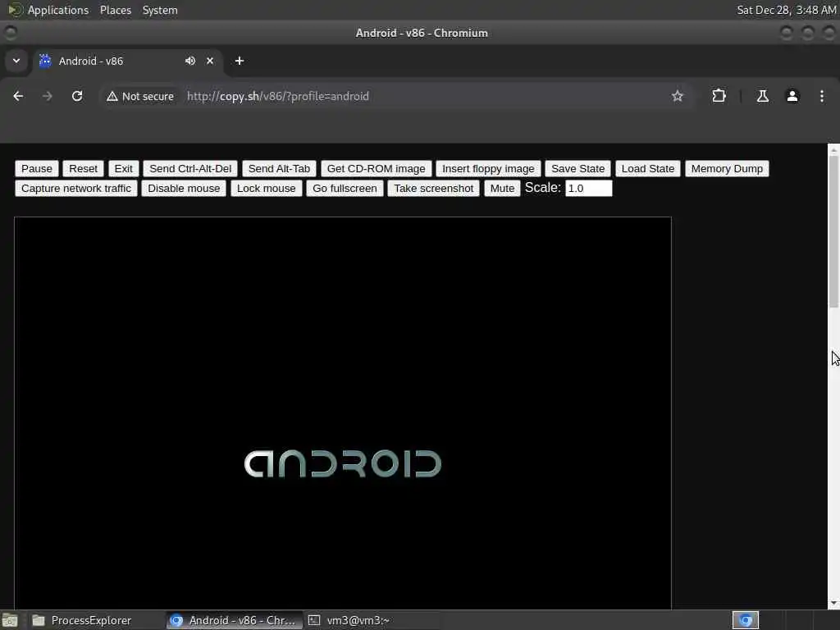Go back using browser back arrow
The width and height of the screenshot is (840, 630).
[18, 96]
